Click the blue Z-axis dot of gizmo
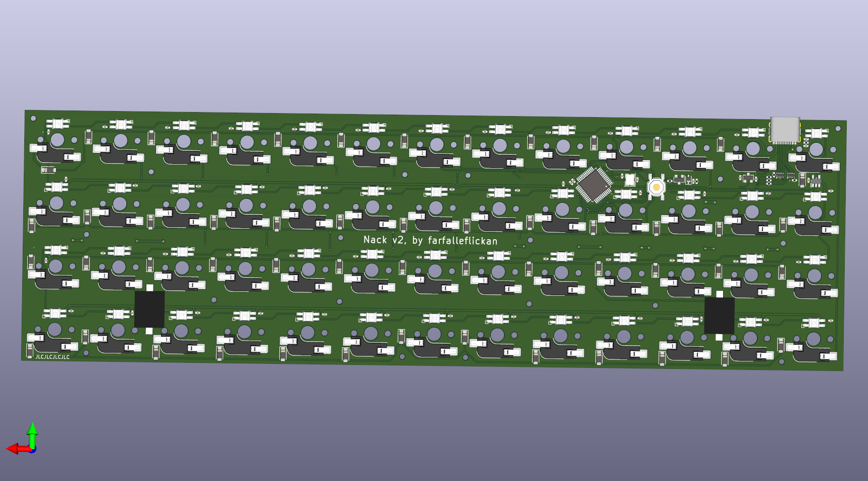Screen dimensions: 868x481 pyautogui.click(x=33, y=450)
